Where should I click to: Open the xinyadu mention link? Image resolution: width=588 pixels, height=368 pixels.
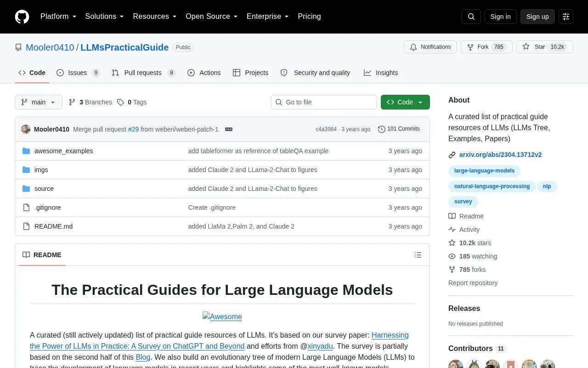(x=320, y=346)
